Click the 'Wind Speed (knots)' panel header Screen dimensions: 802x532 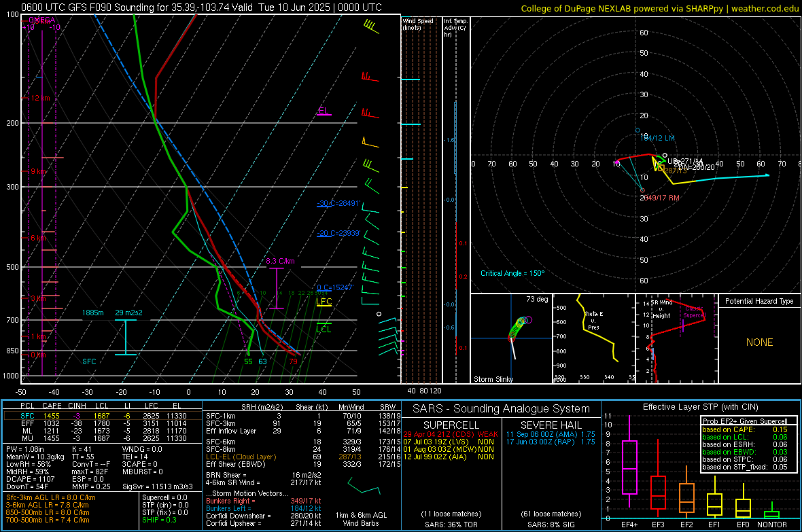pos(418,24)
